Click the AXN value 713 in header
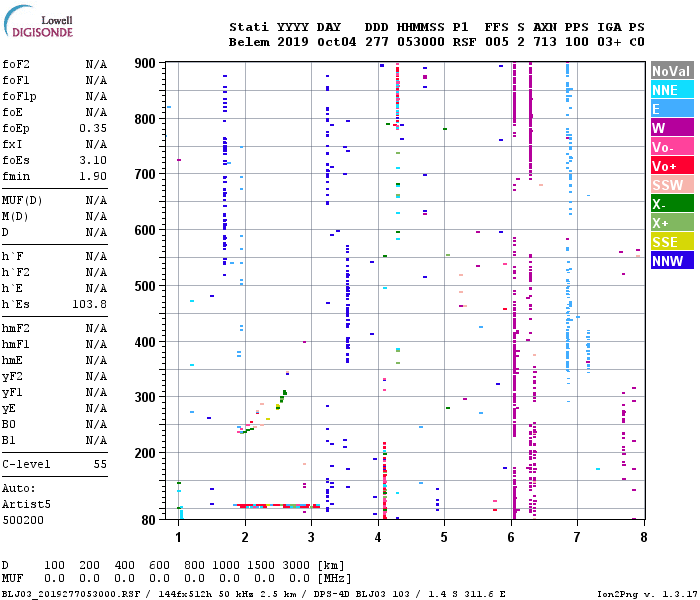The height and width of the screenshot is (600, 700). pyautogui.click(x=545, y=42)
